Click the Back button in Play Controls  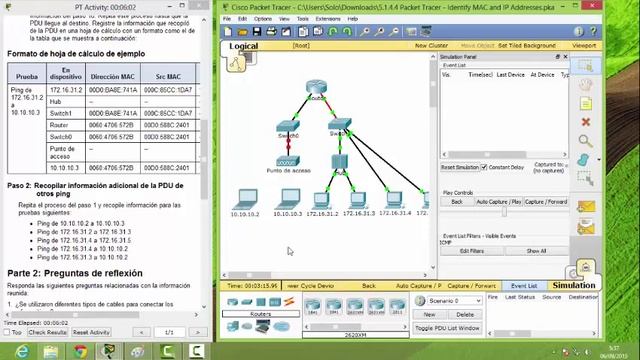[x=457, y=202]
